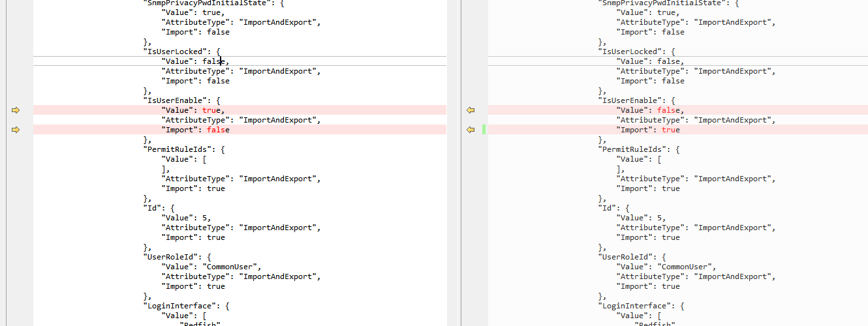The width and height of the screenshot is (868, 326).
Task: Click the copy-to-left arrow beside right "Value": false
Action: coord(470,110)
